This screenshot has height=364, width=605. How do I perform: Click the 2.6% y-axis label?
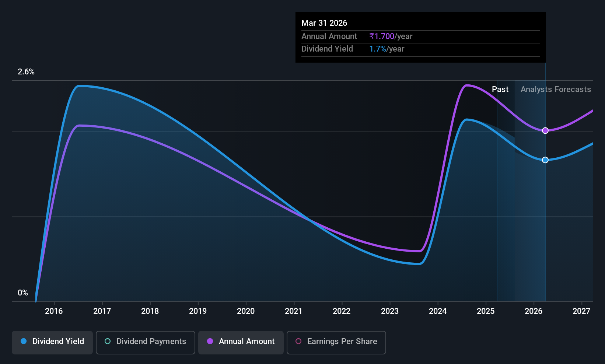26,72
